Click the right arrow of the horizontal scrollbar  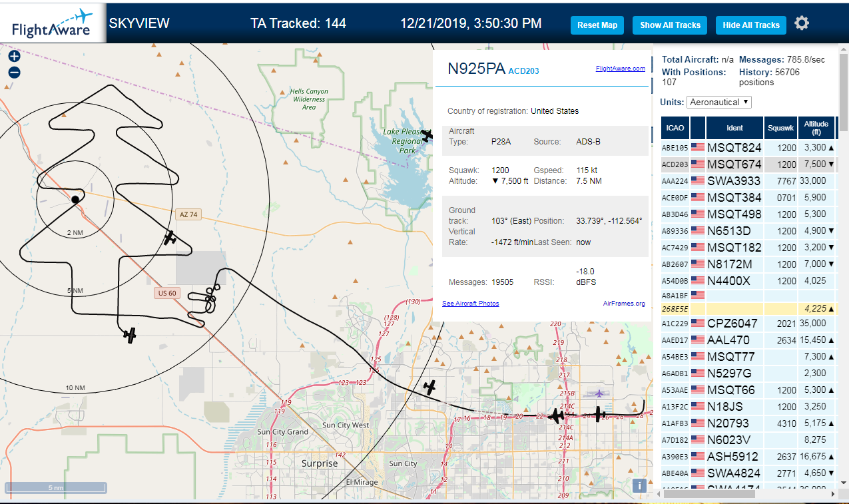point(832,494)
